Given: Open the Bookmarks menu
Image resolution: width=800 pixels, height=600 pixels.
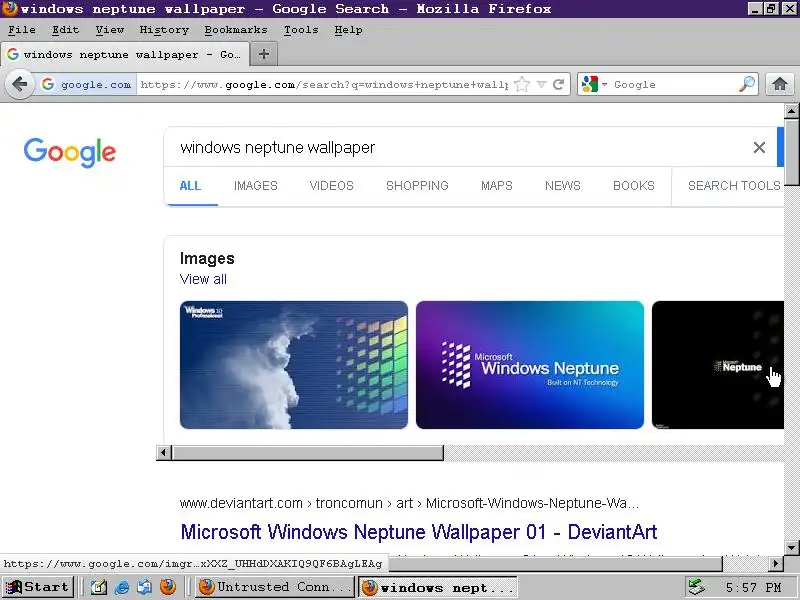Looking at the screenshot, I should (x=236, y=30).
